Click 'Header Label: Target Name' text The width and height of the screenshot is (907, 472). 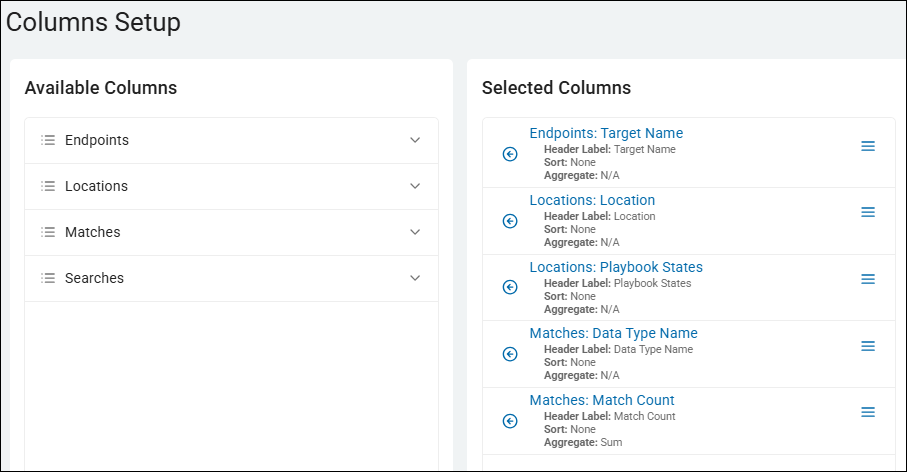pyautogui.click(x=610, y=149)
